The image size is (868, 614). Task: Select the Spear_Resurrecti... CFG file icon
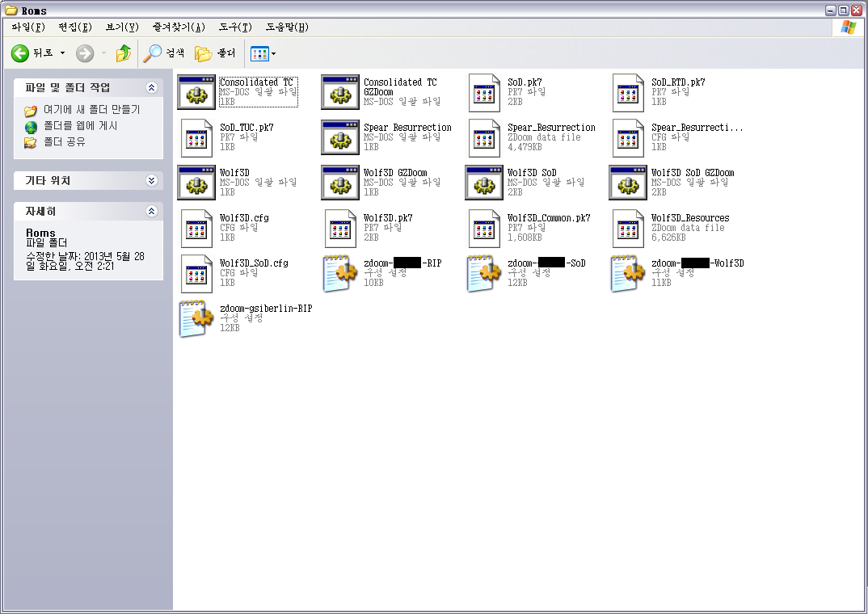pos(628,137)
